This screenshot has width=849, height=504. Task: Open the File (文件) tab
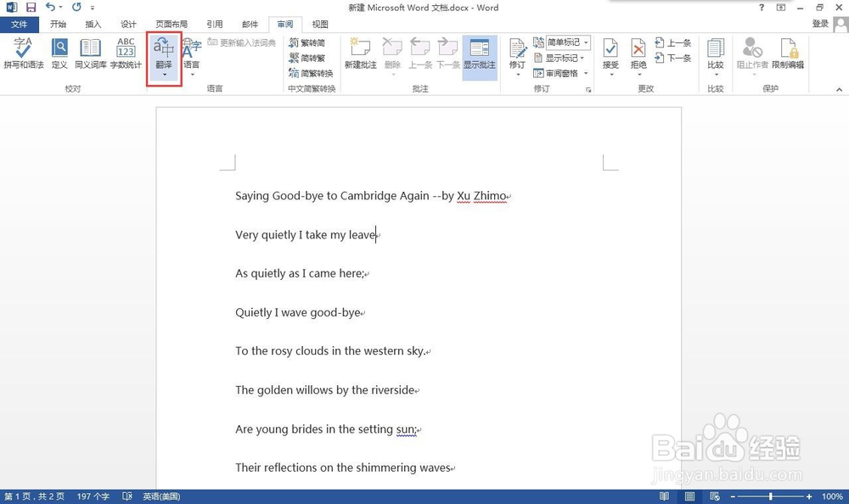[x=19, y=25]
